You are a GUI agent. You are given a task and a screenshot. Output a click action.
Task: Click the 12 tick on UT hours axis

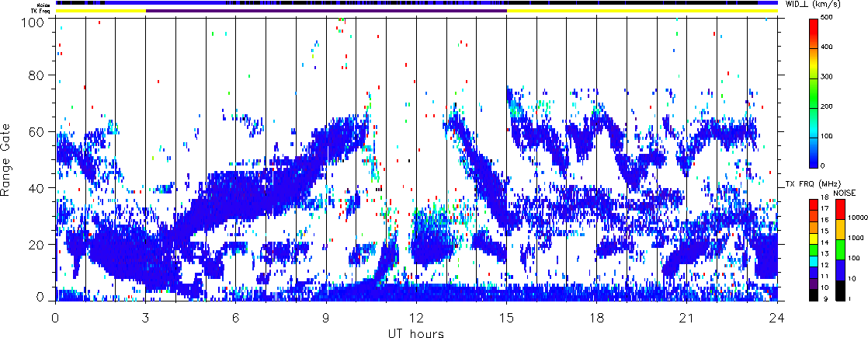point(416,318)
